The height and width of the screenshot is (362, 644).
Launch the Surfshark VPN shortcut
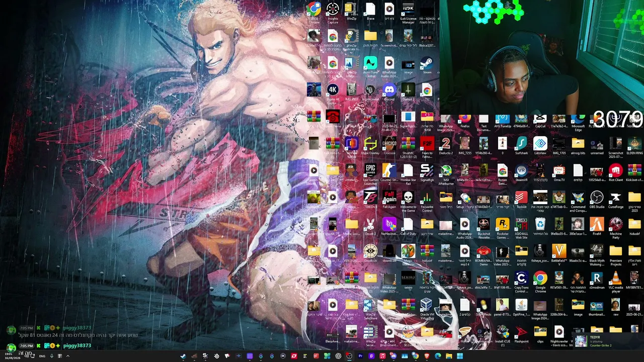pyautogui.click(x=521, y=147)
